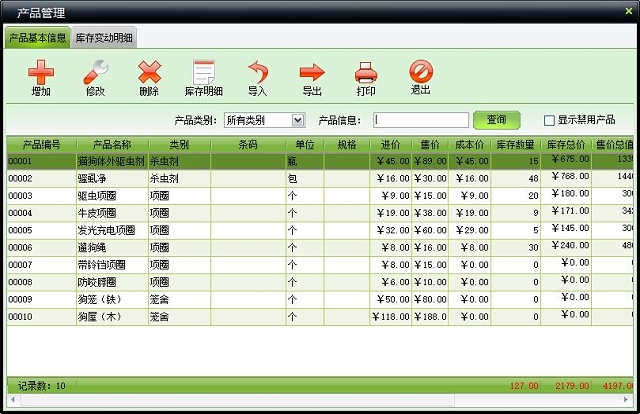Enable 显示禁用产品 checkbox

(549, 120)
